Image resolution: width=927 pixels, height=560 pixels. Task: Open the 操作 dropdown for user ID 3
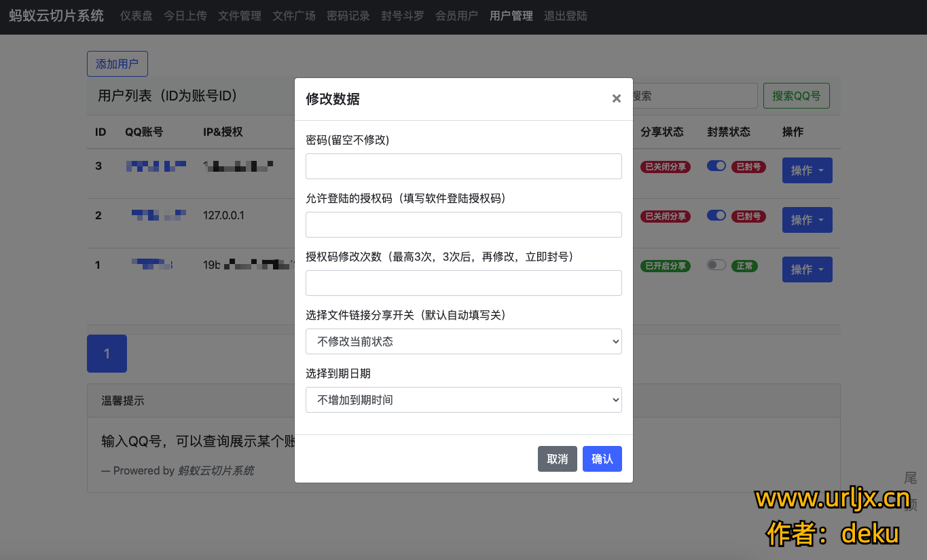pos(807,170)
